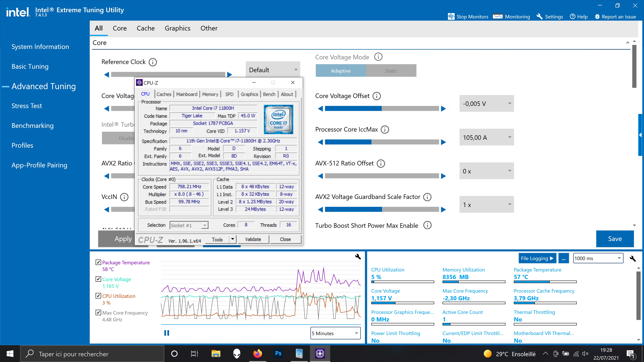The height and width of the screenshot is (362, 644).
Task: Show info for Reference Clock
Action: [x=152, y=62]
